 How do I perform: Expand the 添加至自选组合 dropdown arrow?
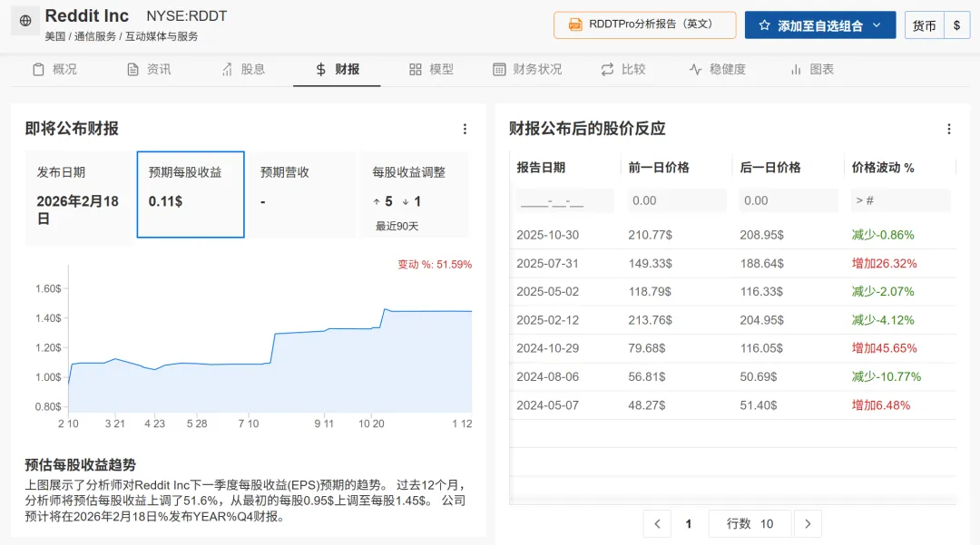(877, 25)
